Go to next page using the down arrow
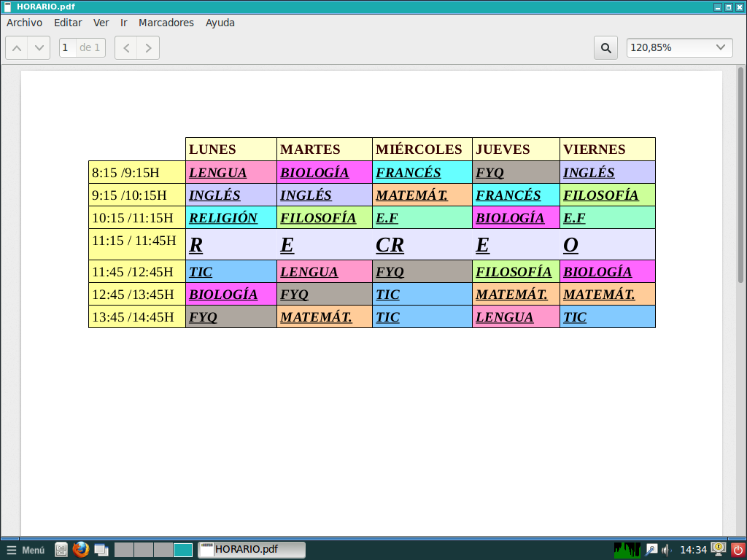The image size is (747, 560). tap(38, 47)
